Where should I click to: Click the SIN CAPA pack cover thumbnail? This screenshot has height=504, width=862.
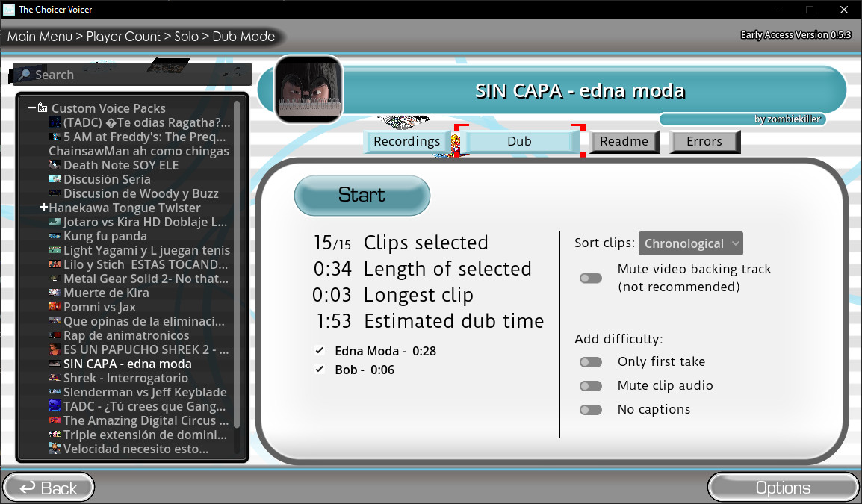309,89
